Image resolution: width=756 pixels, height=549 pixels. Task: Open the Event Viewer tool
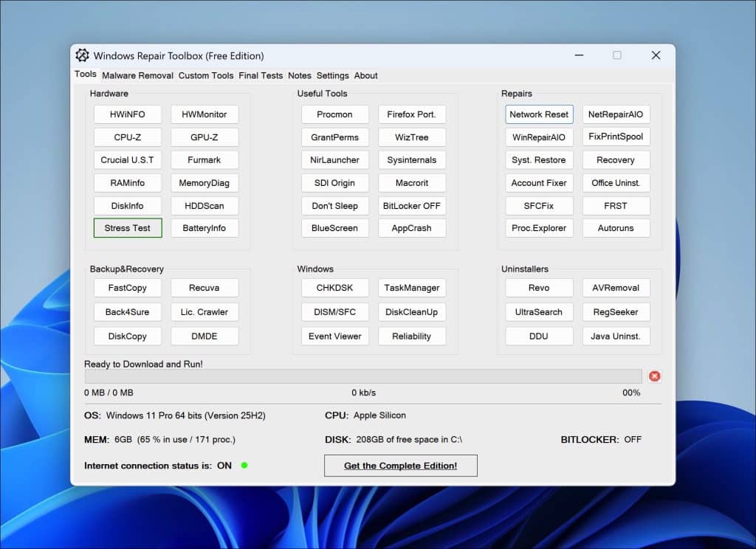tap(334, 336)
